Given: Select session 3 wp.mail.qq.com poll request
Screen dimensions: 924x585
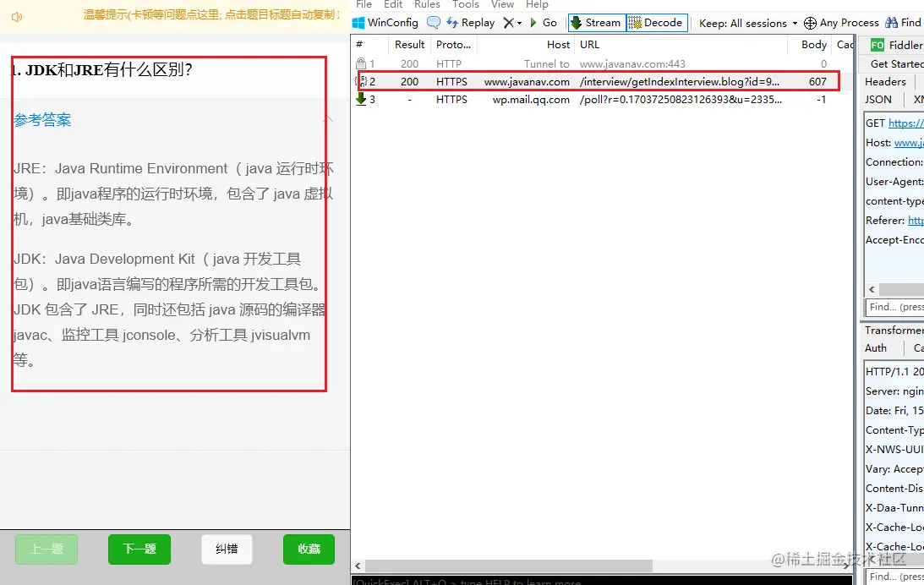Looking at the screenshot, I should tap(601, 100).
